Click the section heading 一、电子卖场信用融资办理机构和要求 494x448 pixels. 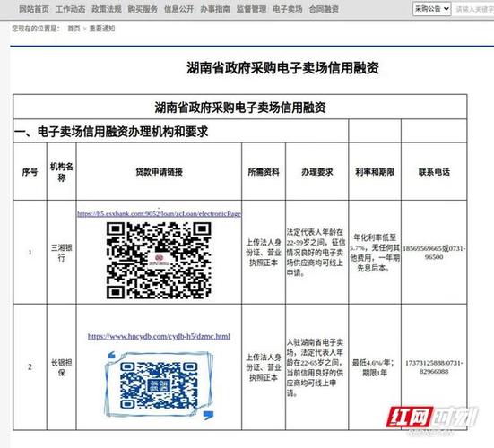111,132
